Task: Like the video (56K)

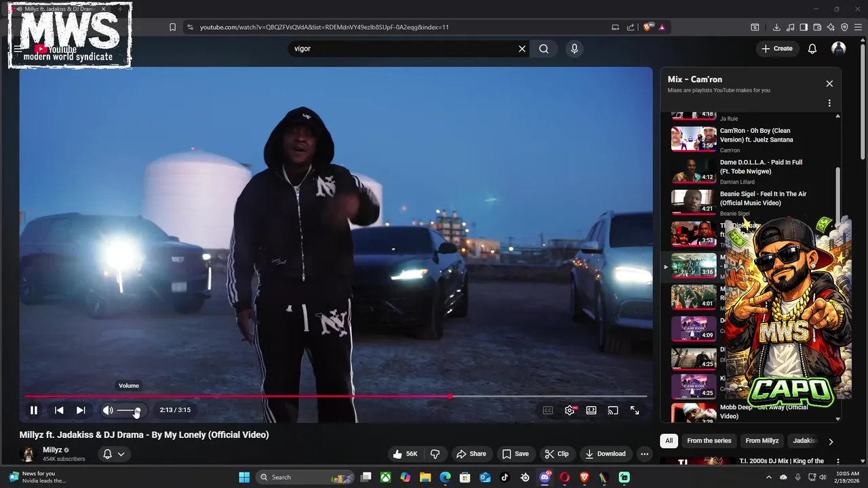Action: pos(406,454)
